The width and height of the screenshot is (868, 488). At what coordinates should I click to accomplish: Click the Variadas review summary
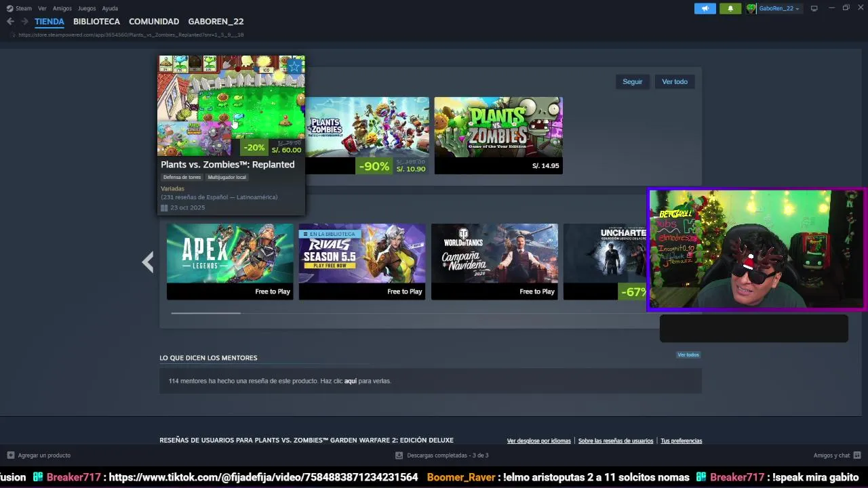[172, 188]
